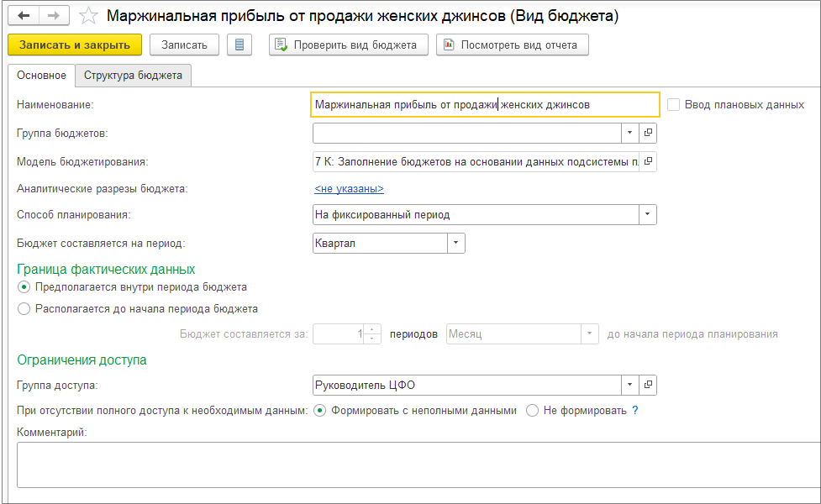Viewport: 821px width, 504px height.
Task: Open the не указаны analytics link
Action: coord(349,189)
